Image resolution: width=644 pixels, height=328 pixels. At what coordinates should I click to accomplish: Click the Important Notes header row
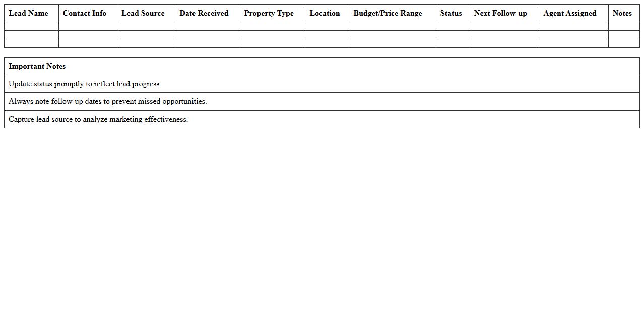[37, 66]
